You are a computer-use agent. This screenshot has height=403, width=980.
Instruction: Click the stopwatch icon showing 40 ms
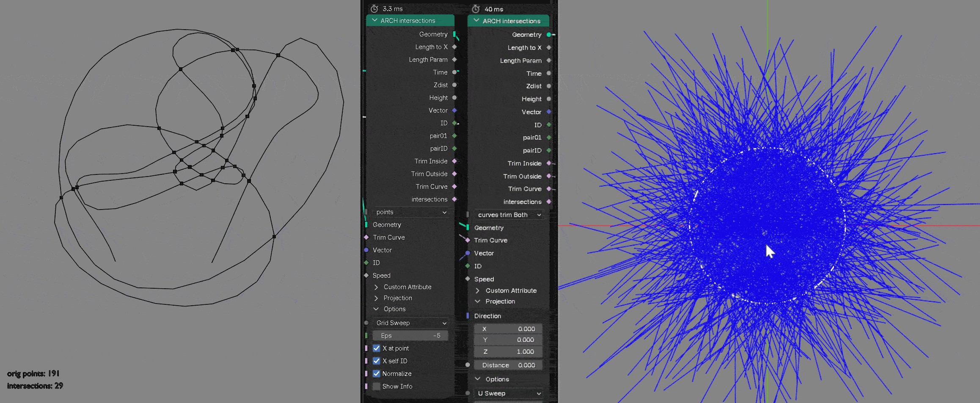pos(476,8)
